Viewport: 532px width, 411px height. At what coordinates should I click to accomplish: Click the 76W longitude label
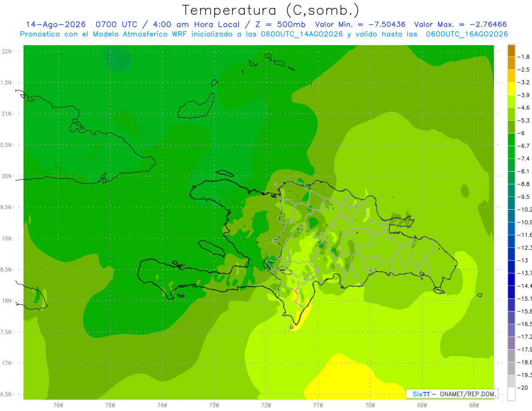(58, 405)
